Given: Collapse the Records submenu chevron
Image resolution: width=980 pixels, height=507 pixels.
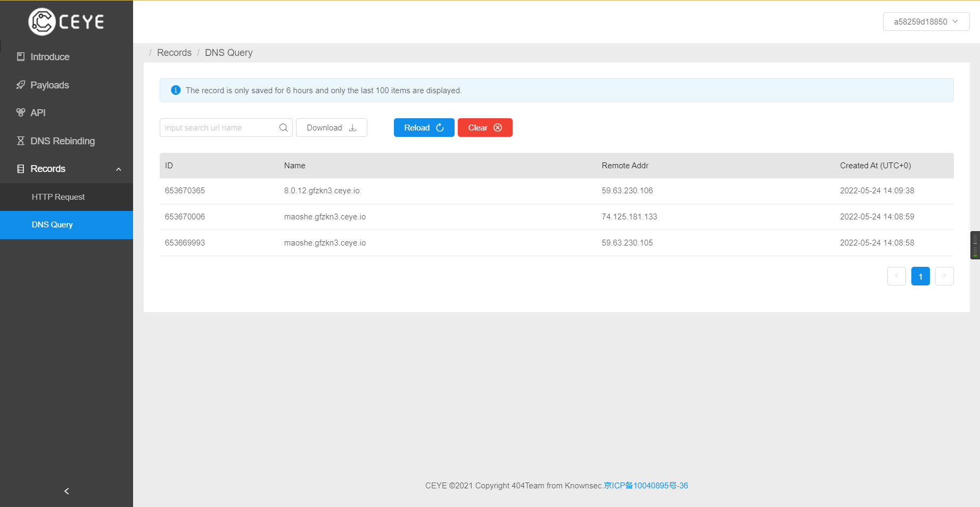Looking at the screenshot, I should point(119,169).
